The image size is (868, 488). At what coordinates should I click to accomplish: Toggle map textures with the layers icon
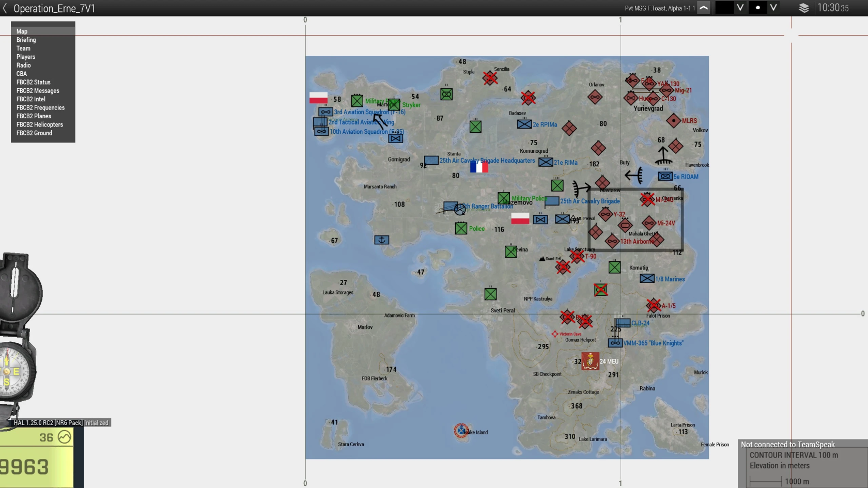[803, 8]
